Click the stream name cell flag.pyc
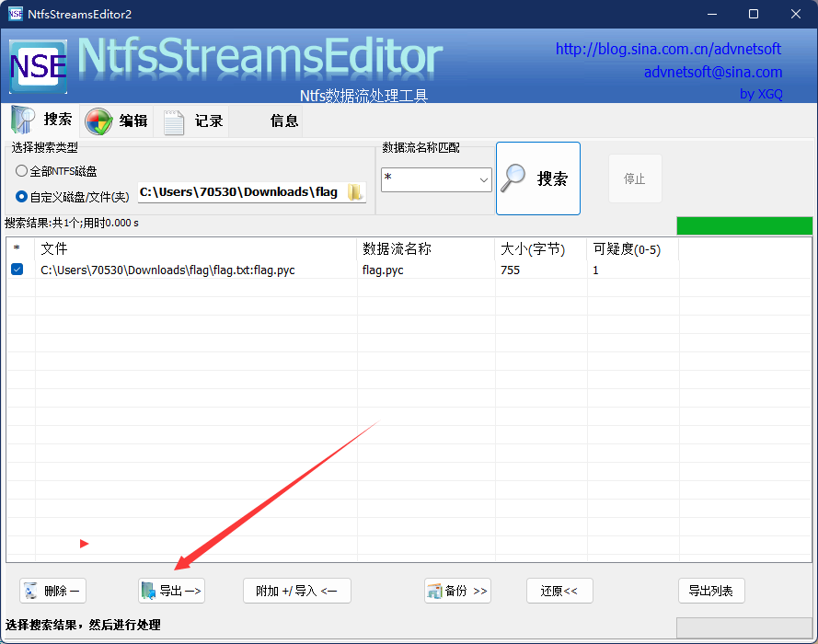Screen dimensions: 818x644 pos(383,270)
